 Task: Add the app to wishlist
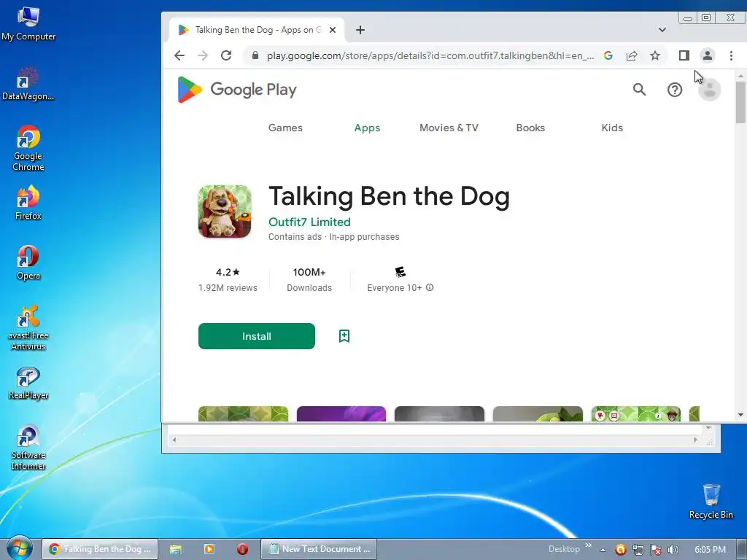click(x=344, y=336)
